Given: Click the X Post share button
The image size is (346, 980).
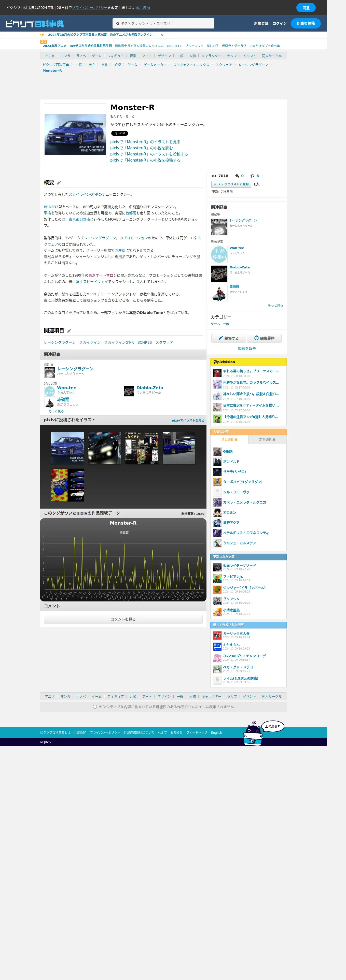Looking at the screenshot, I should pos(119,133).
